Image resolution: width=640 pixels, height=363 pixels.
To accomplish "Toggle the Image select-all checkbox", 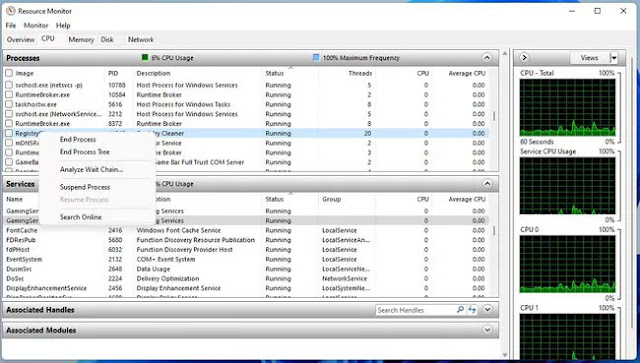I will click(9, 73).
